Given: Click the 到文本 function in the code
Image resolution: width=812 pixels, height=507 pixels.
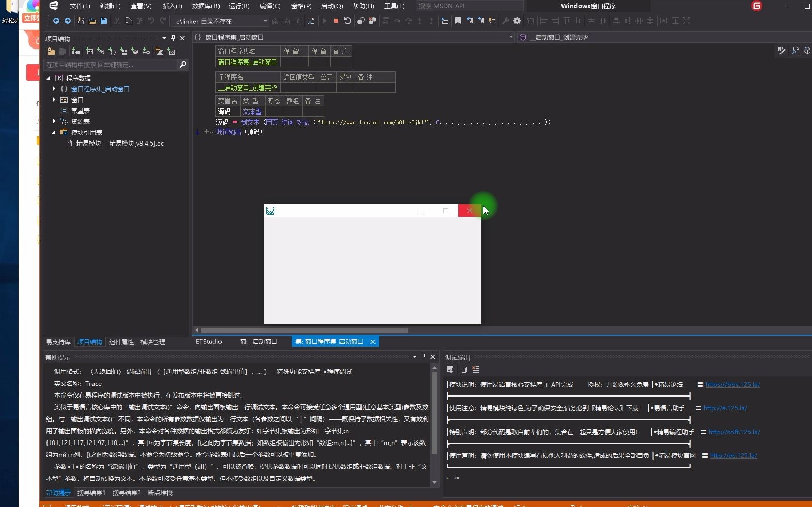Looking at the screenshot, I should (250, 123).
